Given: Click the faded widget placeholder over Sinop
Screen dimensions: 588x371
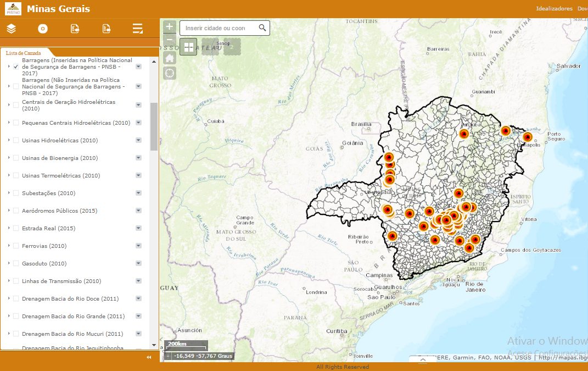Looking at the screenshot, I should (210, 47).
